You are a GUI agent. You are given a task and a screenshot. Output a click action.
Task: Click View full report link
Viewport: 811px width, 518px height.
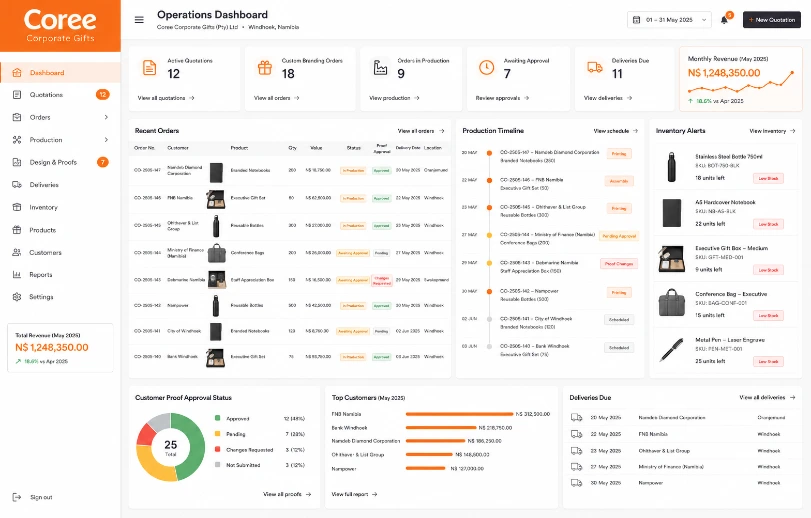pos(354,494)
